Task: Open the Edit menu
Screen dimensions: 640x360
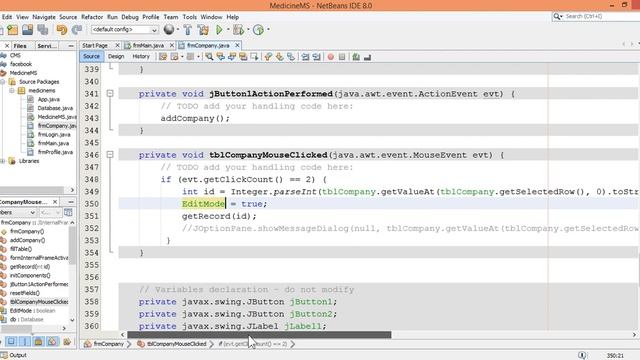Action: click(x=7, y=17)
